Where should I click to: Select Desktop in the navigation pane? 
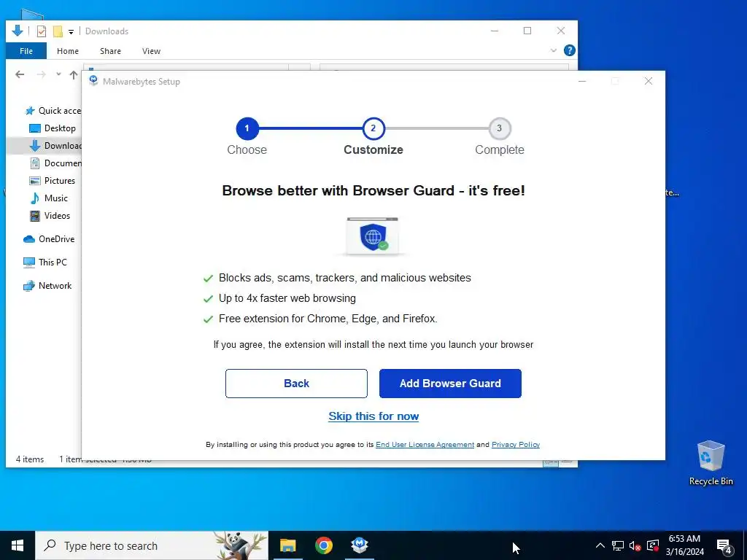pos(60,128)
